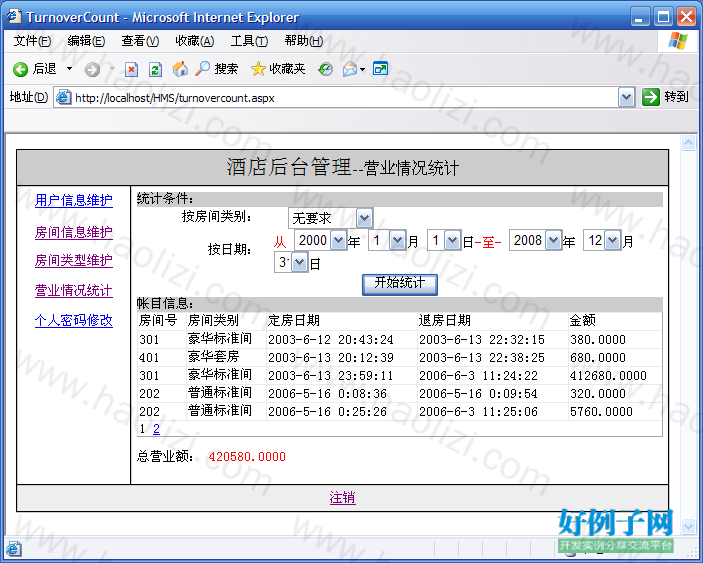The width and height of the screenshot is (703, 563).
Task: Open the 个人密码修改 link
Action: pos(74,320)
